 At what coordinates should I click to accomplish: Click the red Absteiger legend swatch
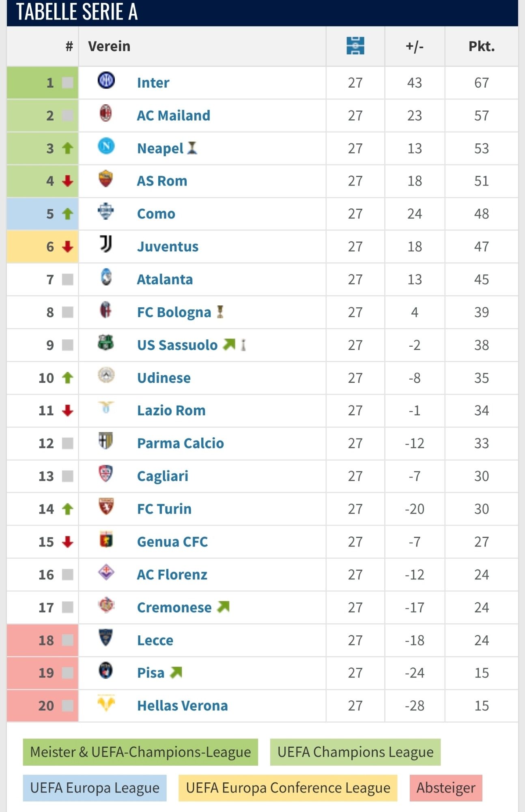pyautogui.click(x=446, y=788)
